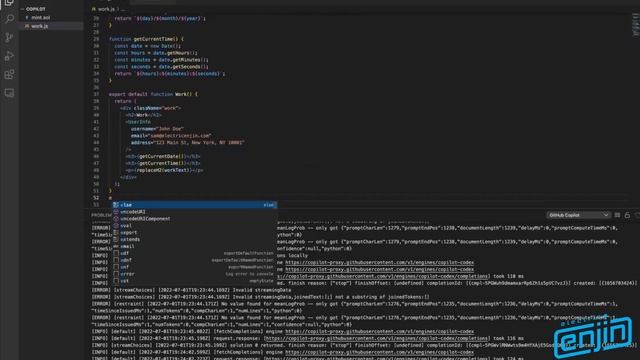Open the Source Control view
Screen dimensions: 640x360
click(x=9, y=38)
